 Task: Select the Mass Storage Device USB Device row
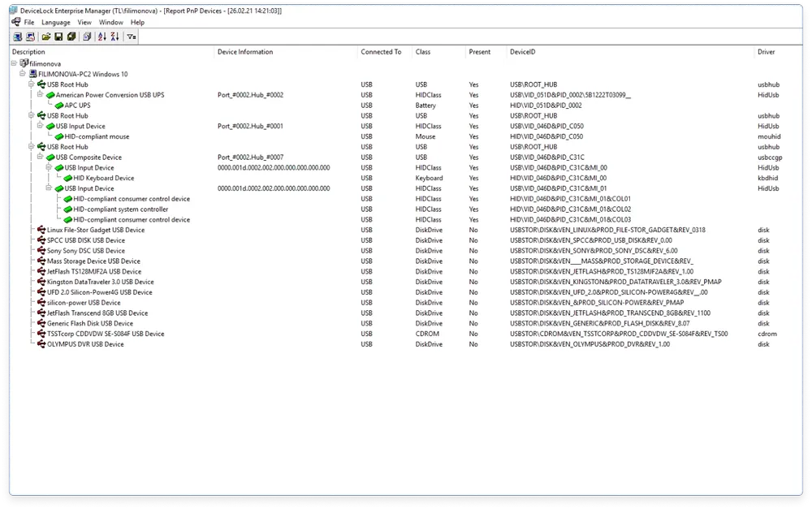pyautogui.click(x=406, y=261)
